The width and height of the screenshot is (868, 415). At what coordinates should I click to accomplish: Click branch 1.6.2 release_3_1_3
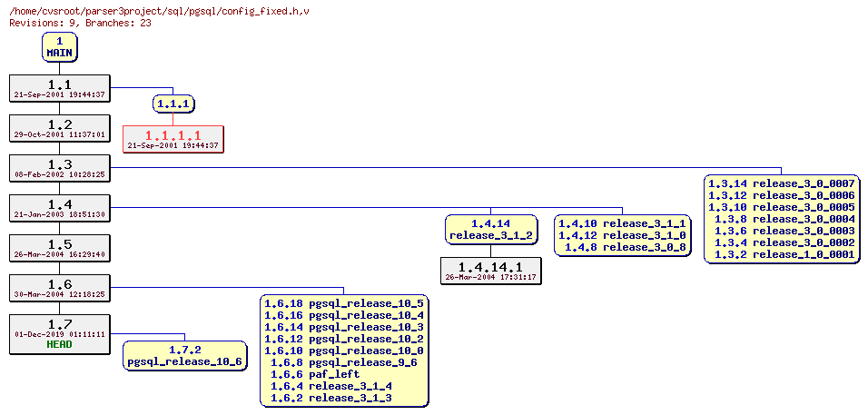tap(331, 399)
